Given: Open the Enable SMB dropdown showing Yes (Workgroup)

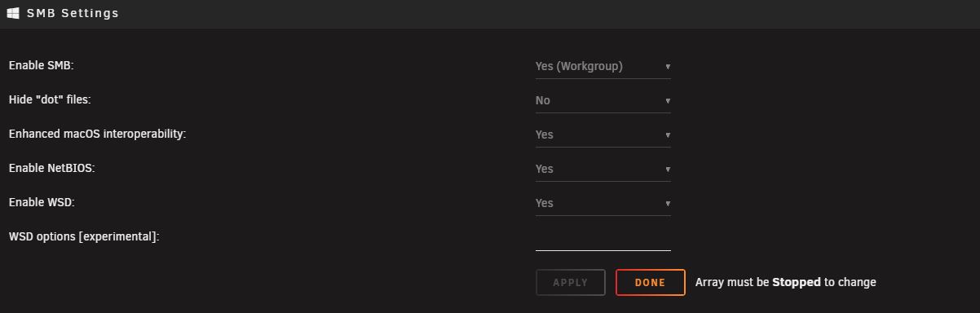Looking at the screenshot, I should (603, 66).
